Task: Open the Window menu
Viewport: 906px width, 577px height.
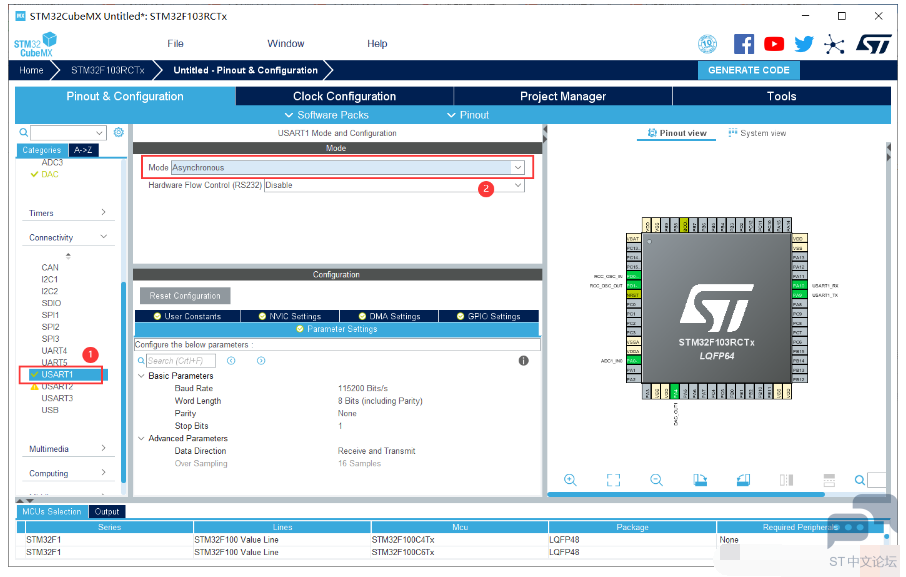Action: 286,44
